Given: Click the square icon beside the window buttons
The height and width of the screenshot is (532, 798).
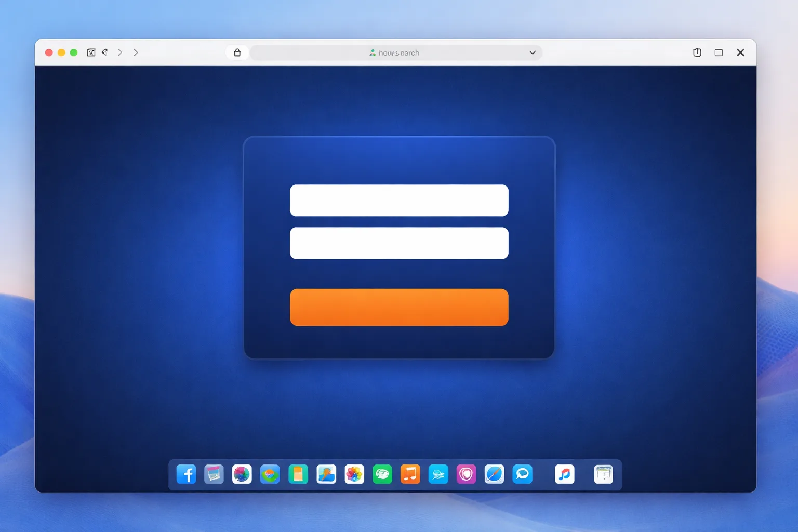Looking at the screenshot, I should [x=91, y=52].
